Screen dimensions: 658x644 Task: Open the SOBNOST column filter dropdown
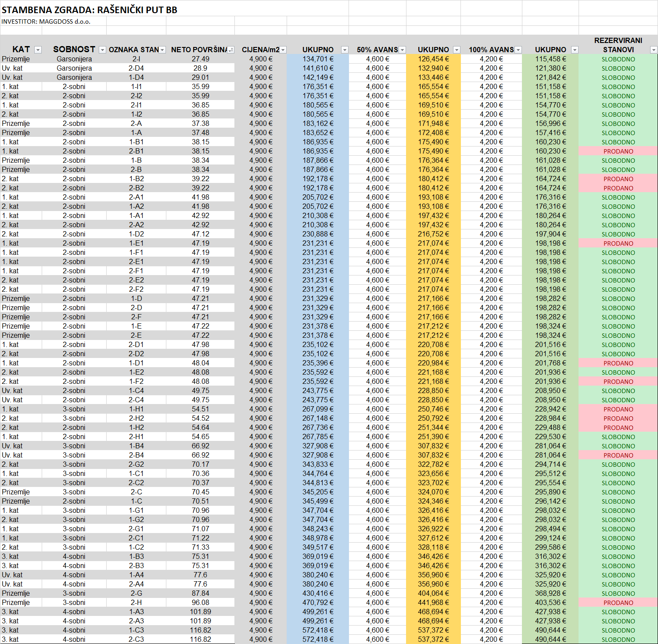(102, 50)
